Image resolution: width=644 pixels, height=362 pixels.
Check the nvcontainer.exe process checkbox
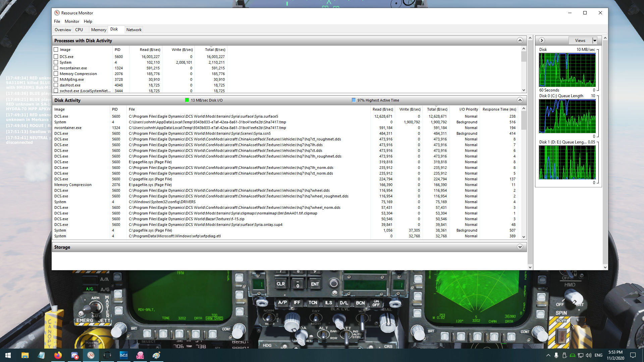click(56, 68)
